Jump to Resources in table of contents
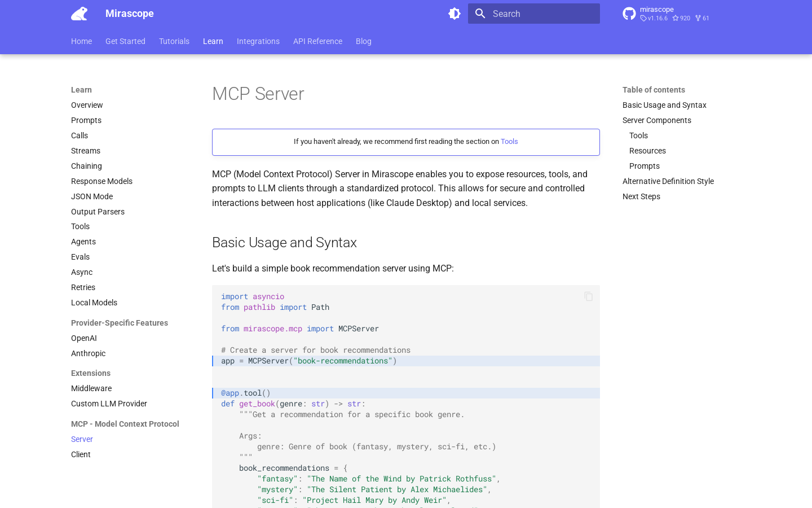 [647, 151]
